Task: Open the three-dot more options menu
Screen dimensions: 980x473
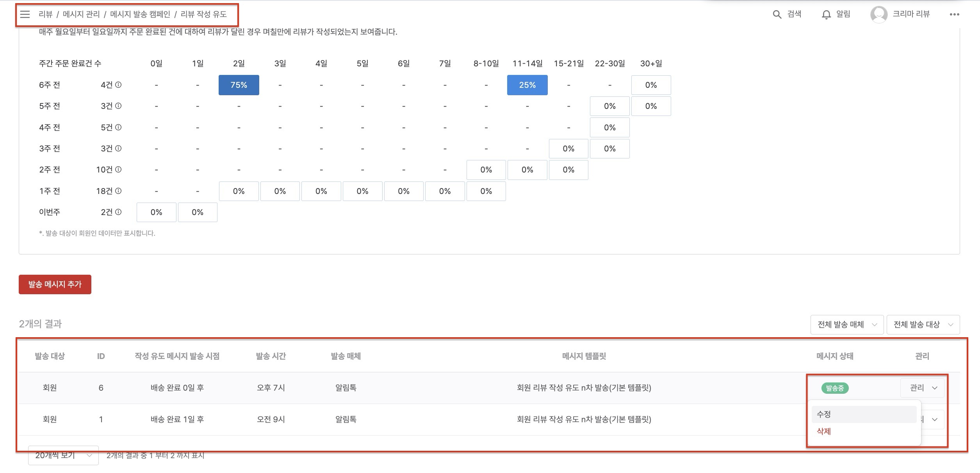Action: click(954, 14)
